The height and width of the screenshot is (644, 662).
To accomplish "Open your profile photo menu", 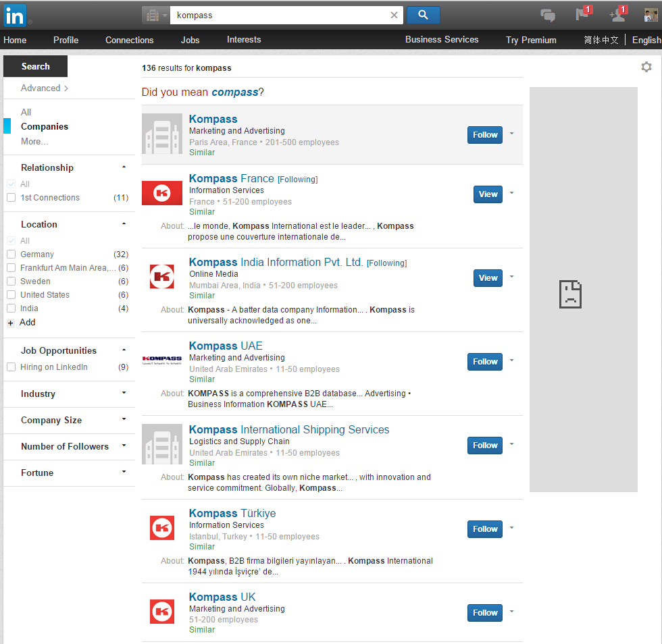I will pyautogui.click(x=647, y=16).
